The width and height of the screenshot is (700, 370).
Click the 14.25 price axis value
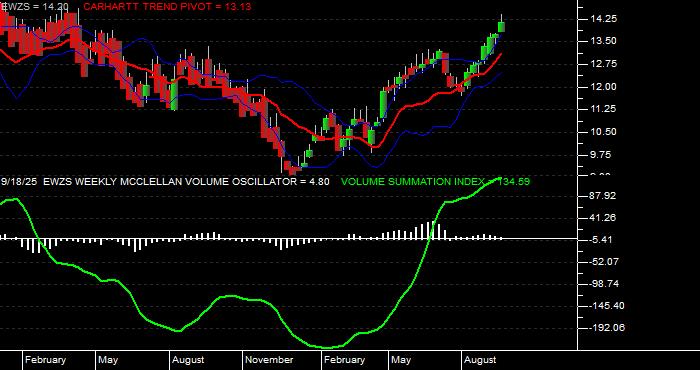pyautogui.click(x=603, y=19)
